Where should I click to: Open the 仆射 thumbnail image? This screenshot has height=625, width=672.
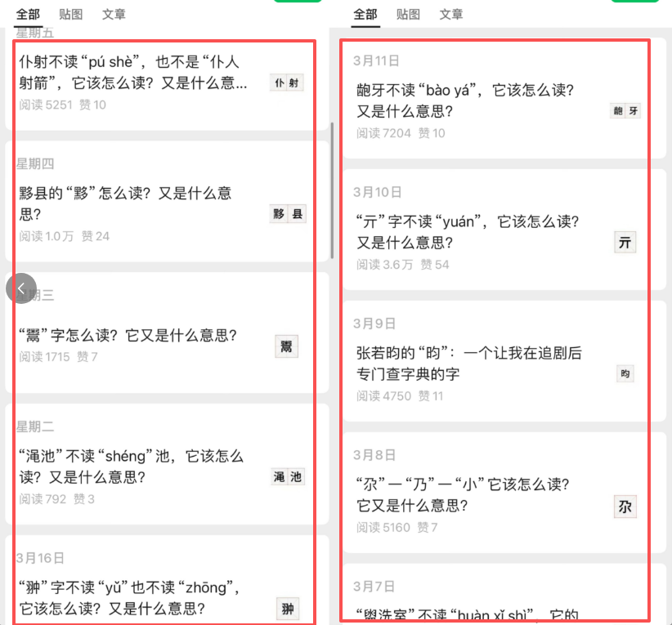pos(287,83)
